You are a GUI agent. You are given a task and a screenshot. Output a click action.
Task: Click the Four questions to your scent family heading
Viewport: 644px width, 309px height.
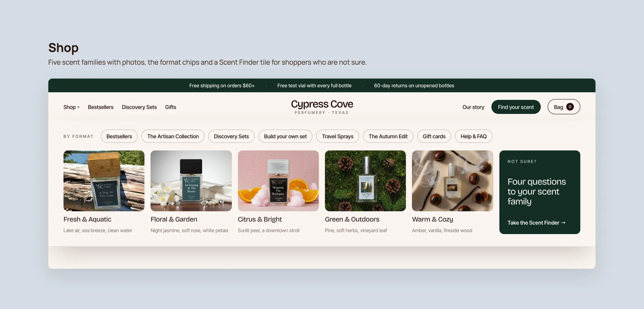(537, 192)
